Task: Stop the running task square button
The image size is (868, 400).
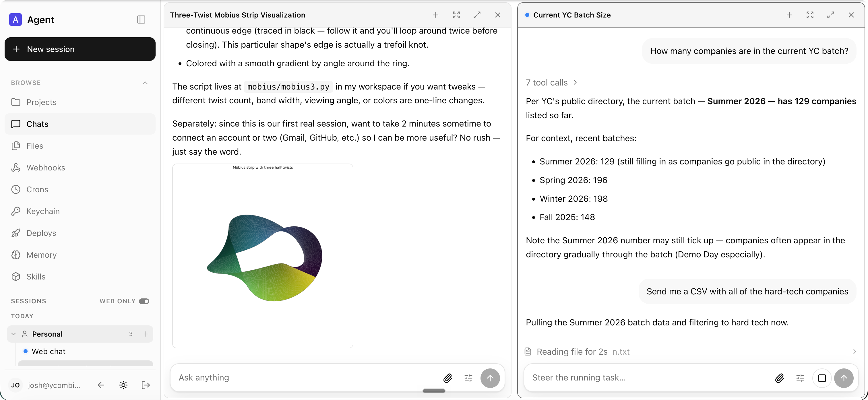Action: coord(822,378)
